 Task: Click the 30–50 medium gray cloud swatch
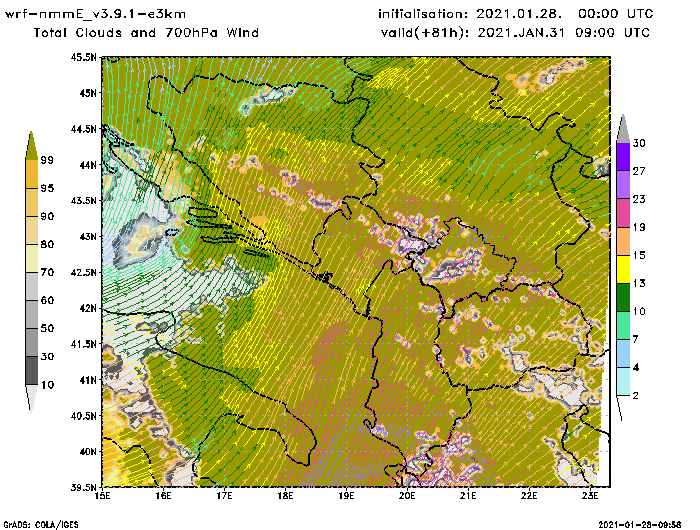point(32,342)
